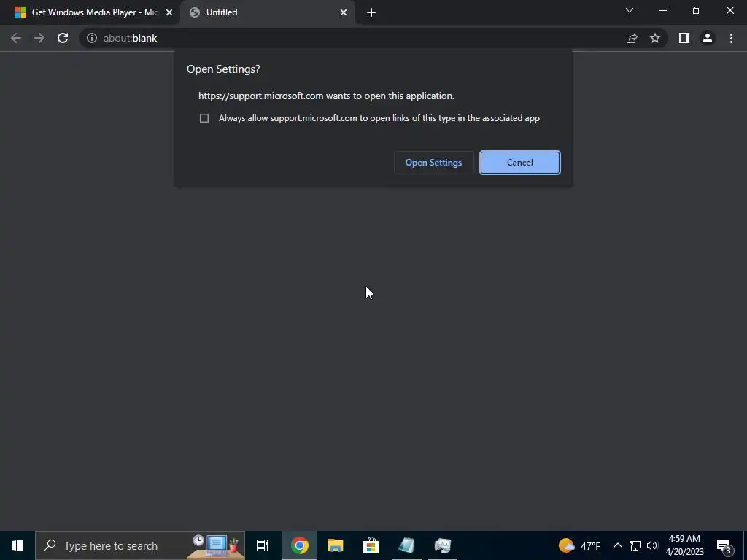Open the notification center icon
The image size is (747, 560).
click(x=724, y=545)
